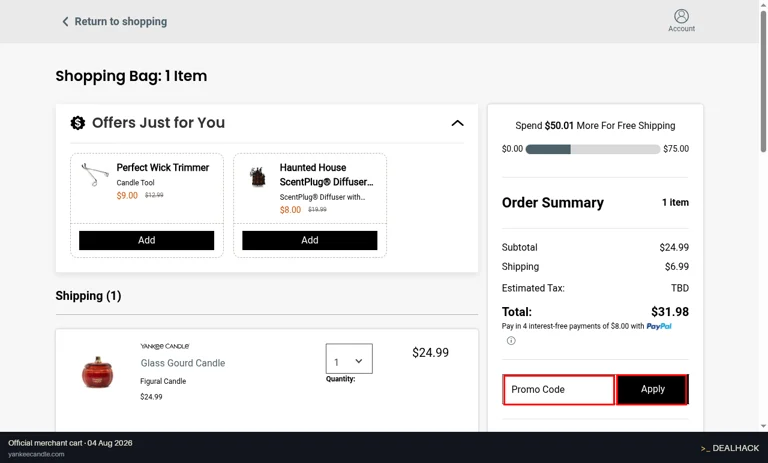Click the PayPal info circle icon
The height and width of the screenshot is (463, 768).
(511, 341)
